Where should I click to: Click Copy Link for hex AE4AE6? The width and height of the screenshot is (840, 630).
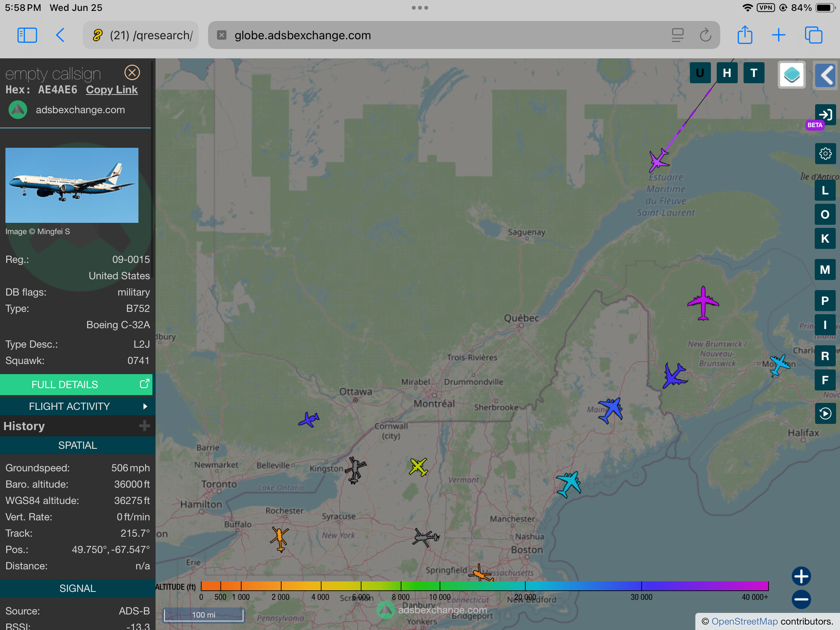[x=112, y=90]
